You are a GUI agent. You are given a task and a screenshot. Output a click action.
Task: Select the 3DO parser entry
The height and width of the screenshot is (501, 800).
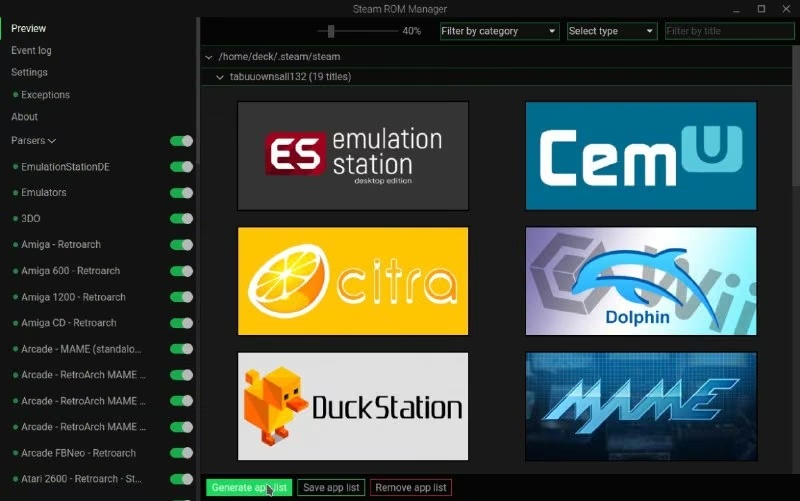tap(31, 218)
